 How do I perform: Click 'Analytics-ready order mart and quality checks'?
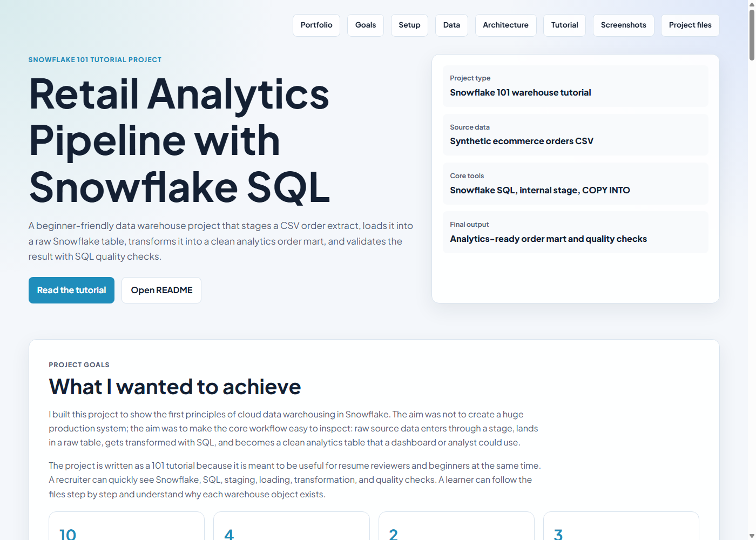[548, 239]
